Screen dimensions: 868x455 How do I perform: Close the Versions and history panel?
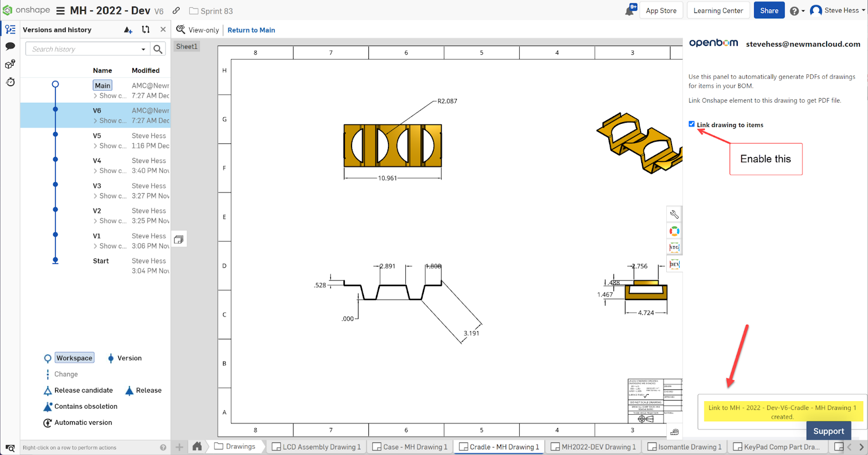[163, 30]
